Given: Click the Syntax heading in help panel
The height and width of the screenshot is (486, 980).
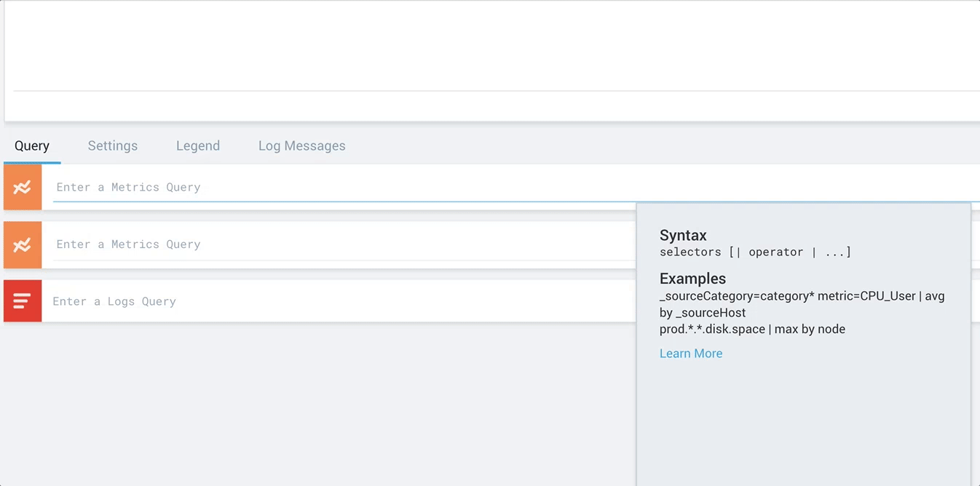Looking at the screenshot, I should point(683,235).
